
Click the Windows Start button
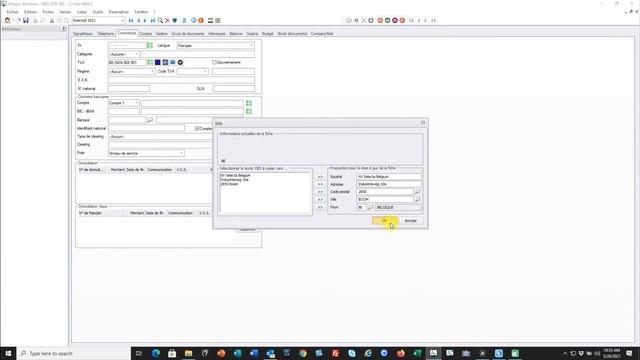coord(8,353)
